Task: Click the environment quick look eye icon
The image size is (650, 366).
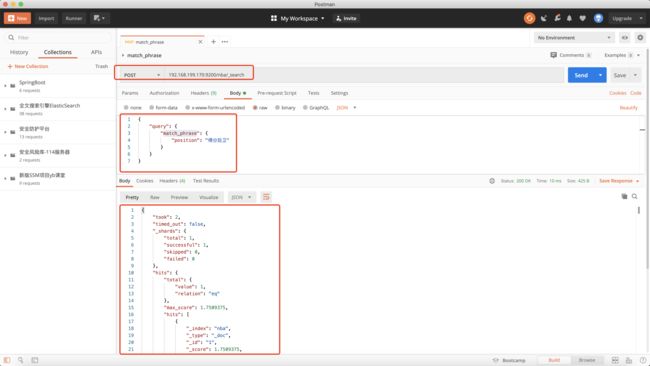Action: (624, 38)
